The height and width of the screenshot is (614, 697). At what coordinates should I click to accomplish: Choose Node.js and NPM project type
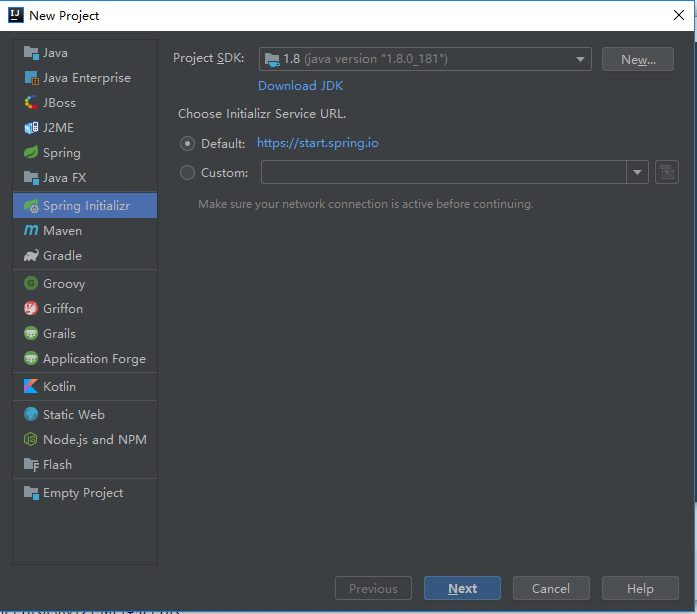coord(85,439)
